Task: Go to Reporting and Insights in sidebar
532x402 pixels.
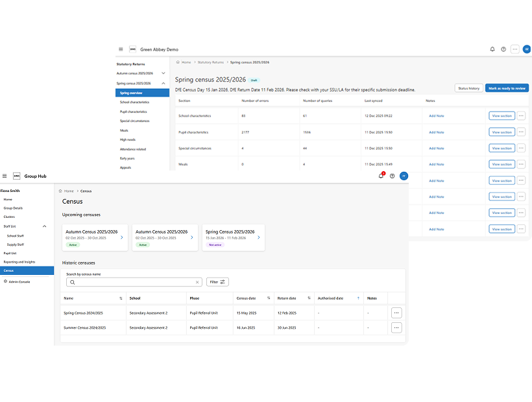Action: 19,262
